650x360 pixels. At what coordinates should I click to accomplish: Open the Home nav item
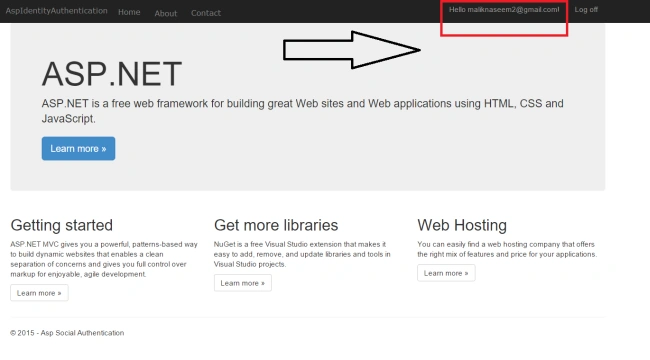[x=129, y=12]
